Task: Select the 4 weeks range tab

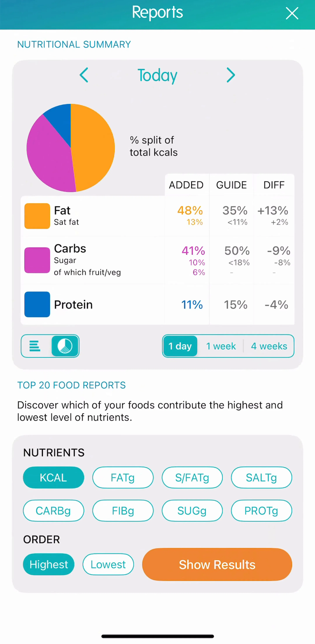Action: (269, 346)
